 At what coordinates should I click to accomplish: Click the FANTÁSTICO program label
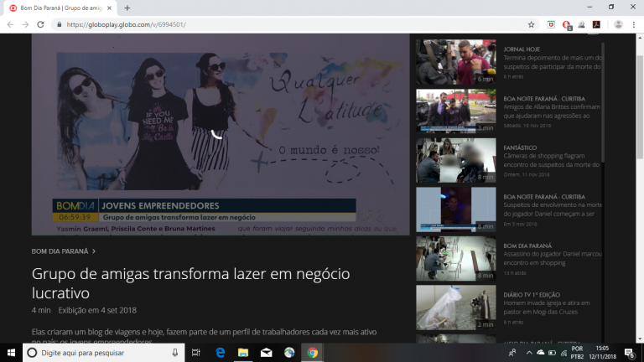coord(520,147)
